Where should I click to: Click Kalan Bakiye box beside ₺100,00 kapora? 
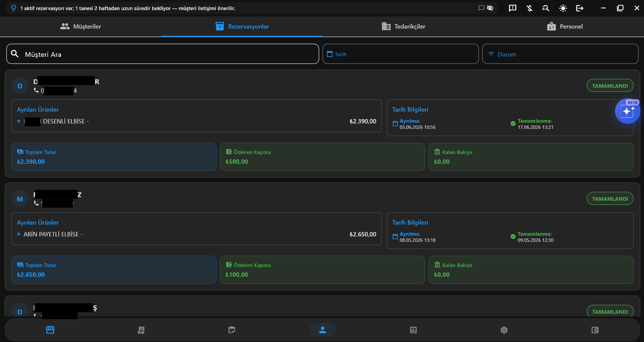point(531,270)
